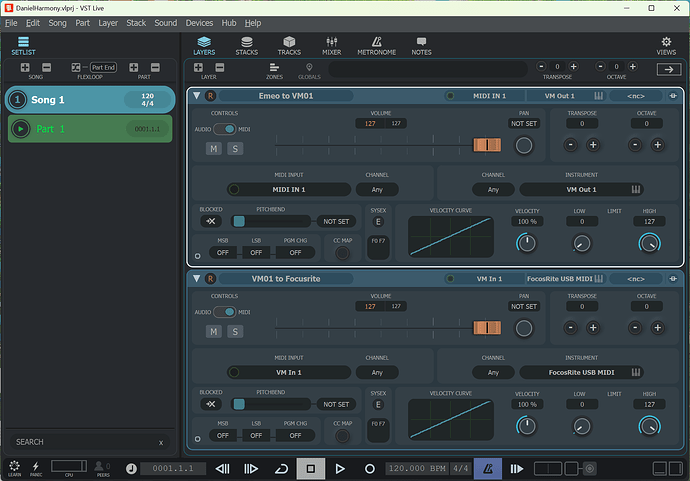Solo the VM01 to Focusrite layer
The height and width of the screenshot is (481, 690).
[235, 331]
